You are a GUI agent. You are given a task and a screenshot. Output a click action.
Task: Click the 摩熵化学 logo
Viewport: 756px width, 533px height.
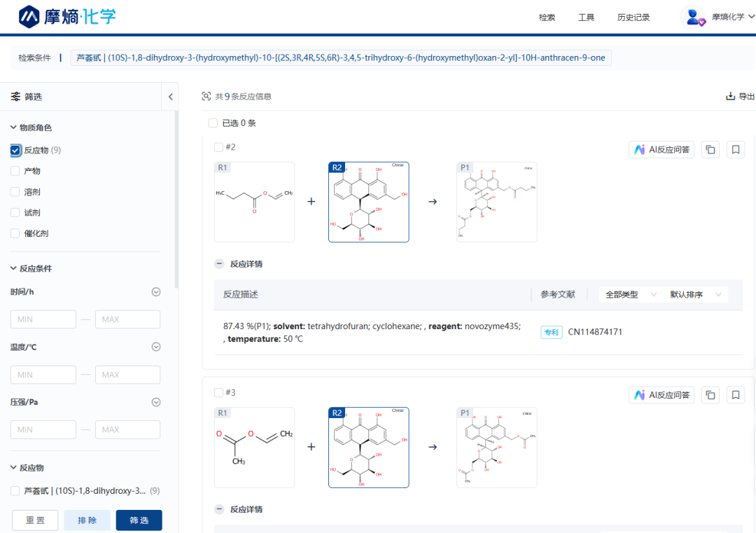pyautogui.click(x=67, y=16)
